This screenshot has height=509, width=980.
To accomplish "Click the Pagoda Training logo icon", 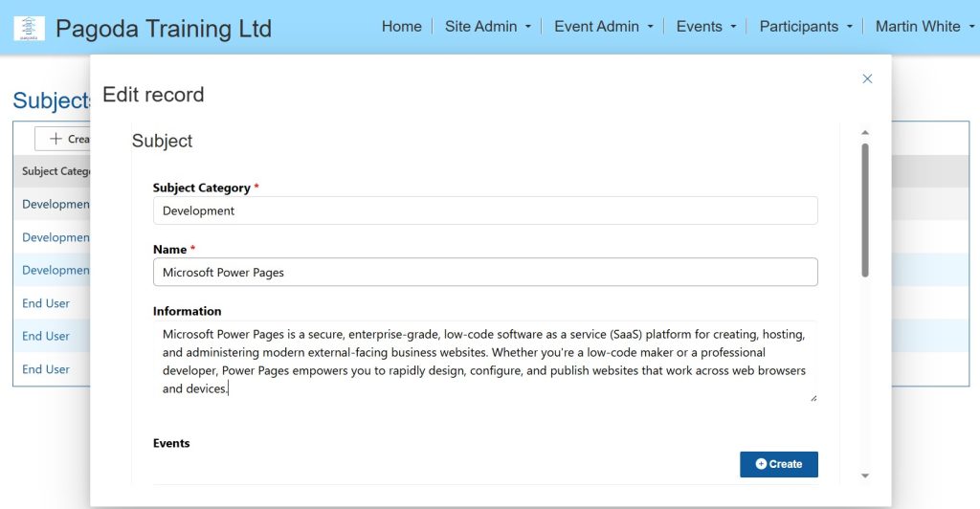I will (29, 28).
